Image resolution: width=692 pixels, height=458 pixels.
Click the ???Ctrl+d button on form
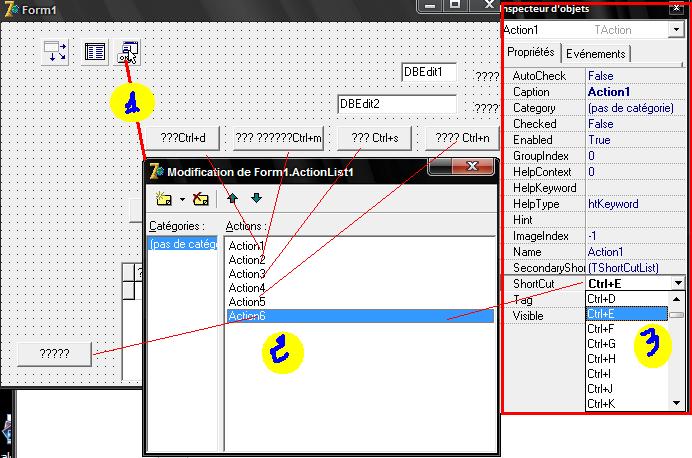[x=183, y=138]
